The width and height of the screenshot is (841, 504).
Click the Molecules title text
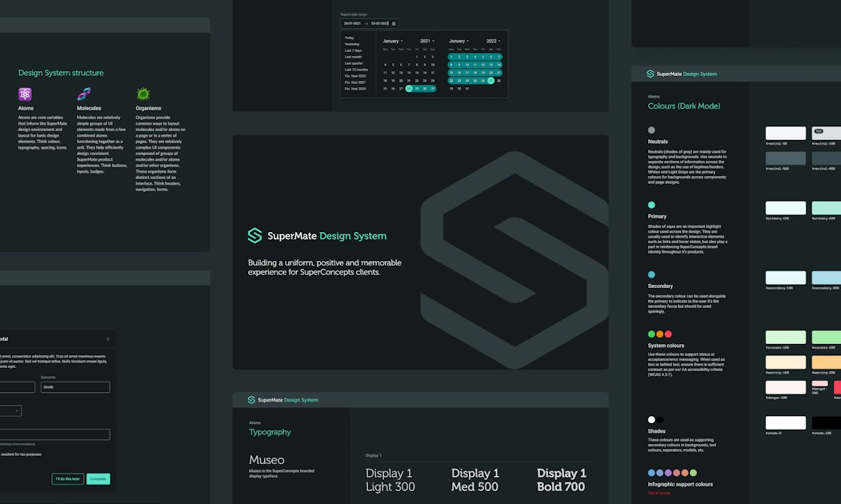[x=89, y=108]
